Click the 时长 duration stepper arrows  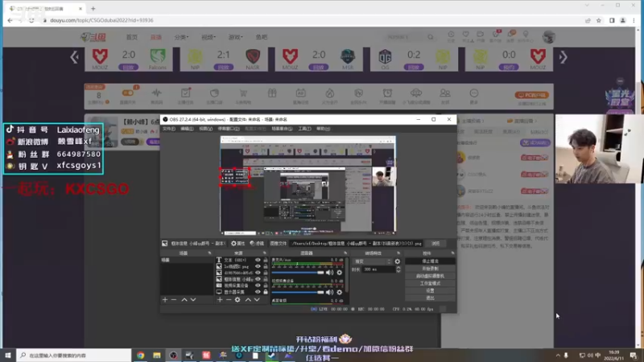(398, 269)
